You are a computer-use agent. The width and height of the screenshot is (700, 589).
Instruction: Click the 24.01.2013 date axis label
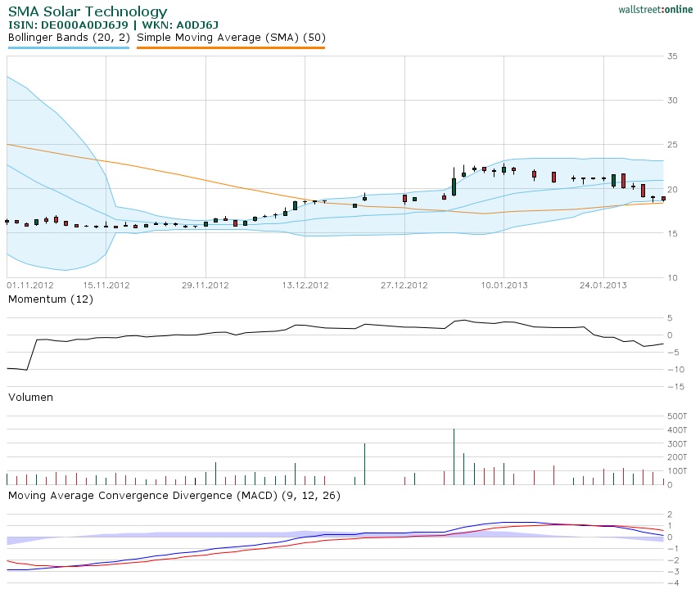(x=603, y=286)
